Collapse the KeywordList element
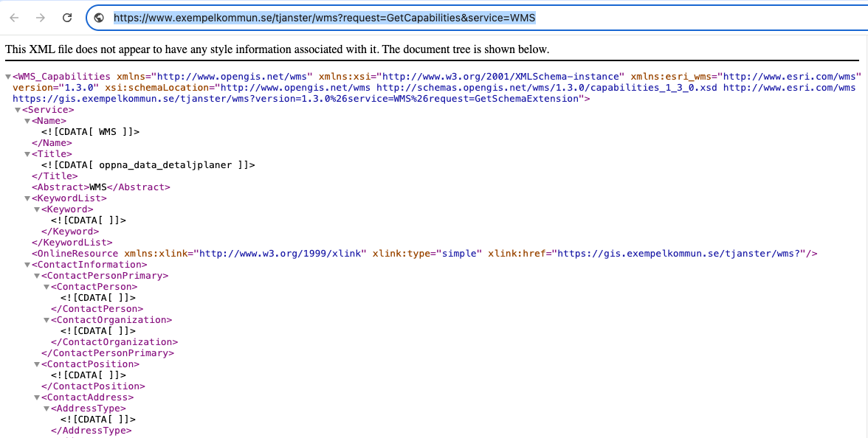 (x=27, y=198)
